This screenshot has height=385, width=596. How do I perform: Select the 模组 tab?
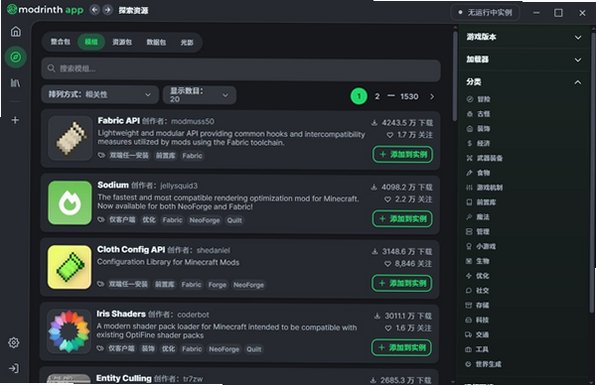[91, 42]
